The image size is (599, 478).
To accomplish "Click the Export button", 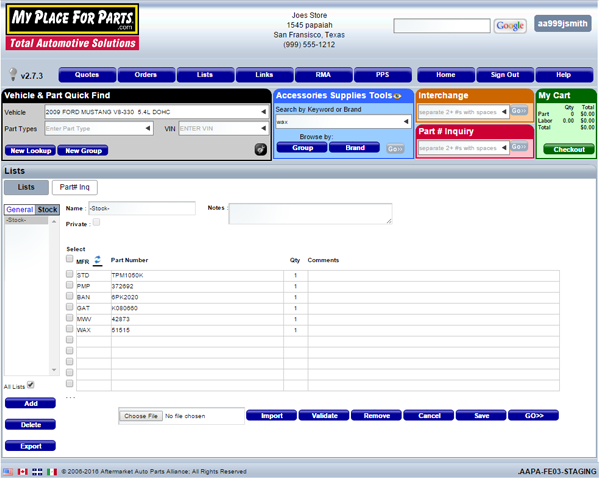I will [31, 446].
